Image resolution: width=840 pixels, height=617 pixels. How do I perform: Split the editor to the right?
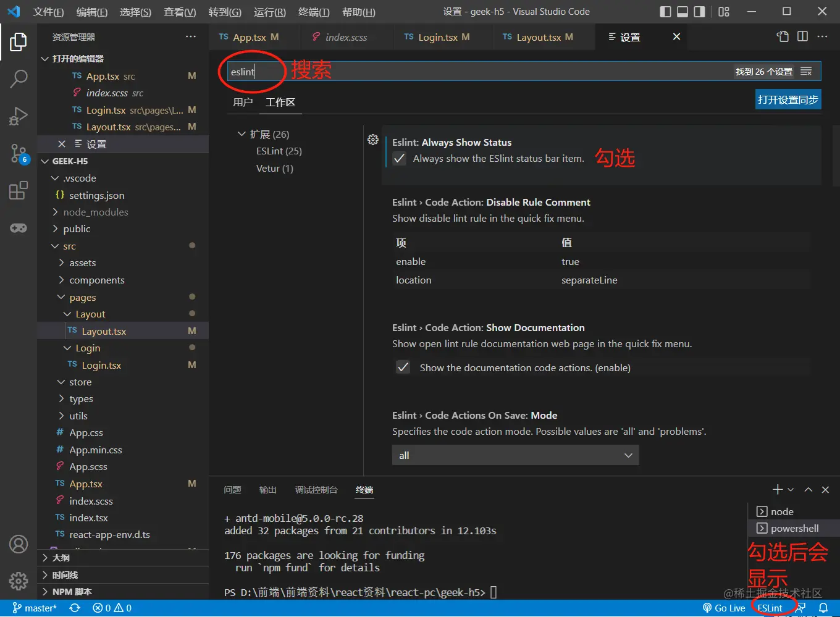click(x=802, y=36)
